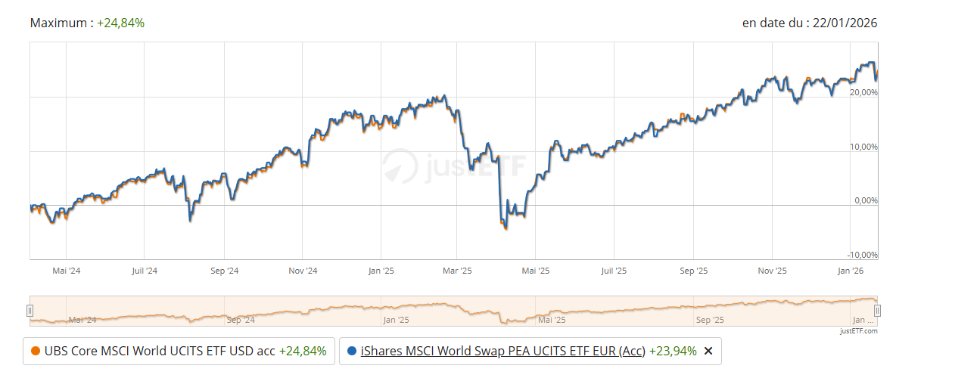Click the orange UBS legend dot
This screenshot has height=378, width=980.
pyautogui.click(x=36, y=351)
